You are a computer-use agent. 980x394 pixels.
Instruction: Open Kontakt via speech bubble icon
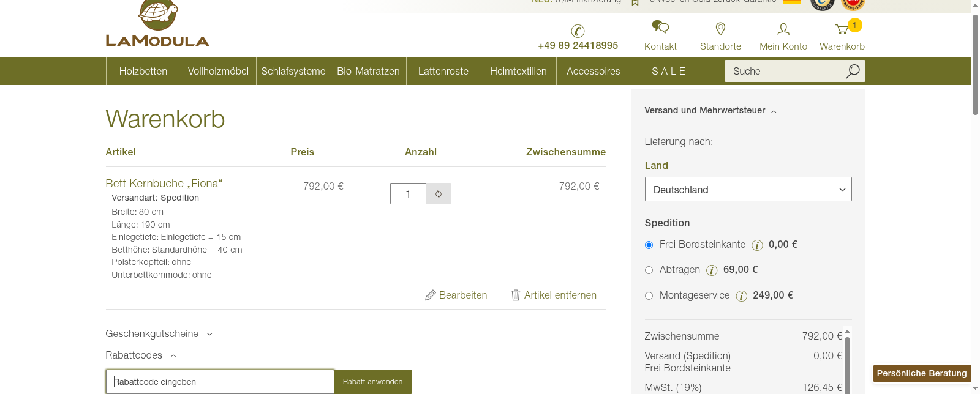tap(660, 28)
